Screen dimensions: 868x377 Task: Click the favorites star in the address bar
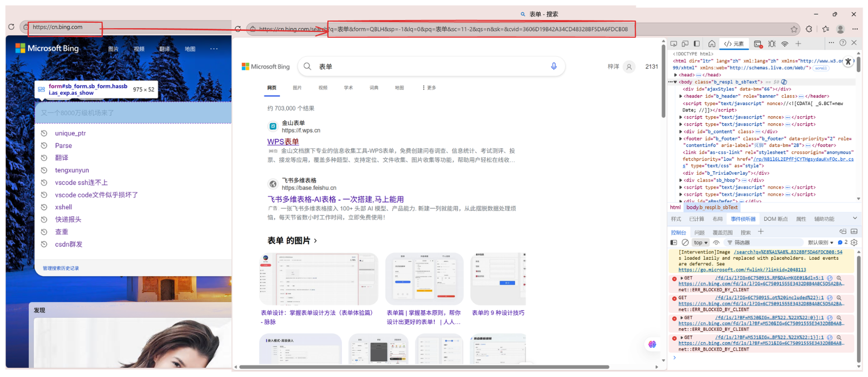coord(794,29)
